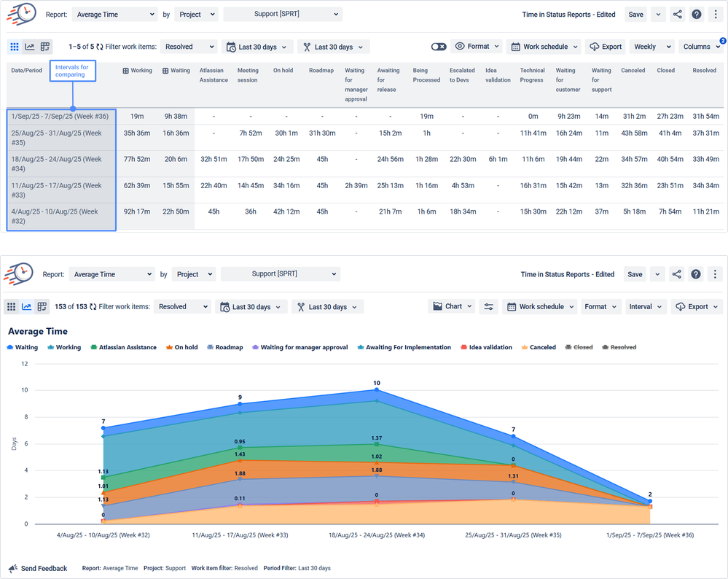Open the chart settings sliders icon
This screenshot has width=728, height=579.
(489, 307)
